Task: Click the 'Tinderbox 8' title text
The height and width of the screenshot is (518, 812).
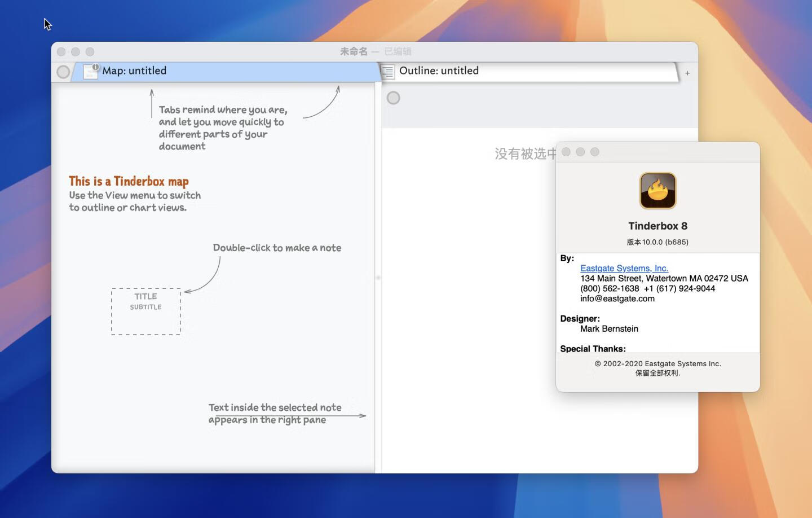Action: 658,226
